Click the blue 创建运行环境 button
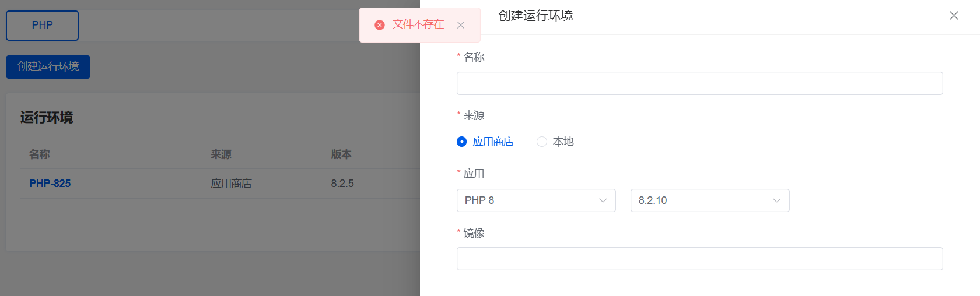980x296 pixels. [x=48, y=67]
